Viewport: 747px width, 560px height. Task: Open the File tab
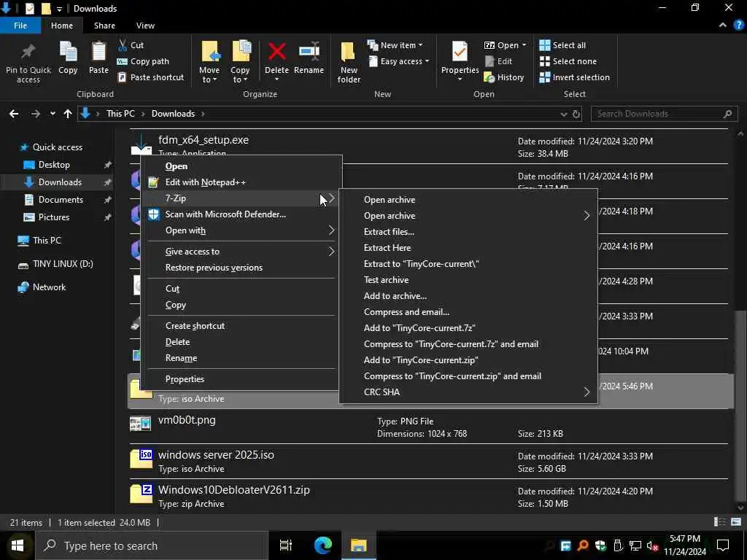coord(20,26)
